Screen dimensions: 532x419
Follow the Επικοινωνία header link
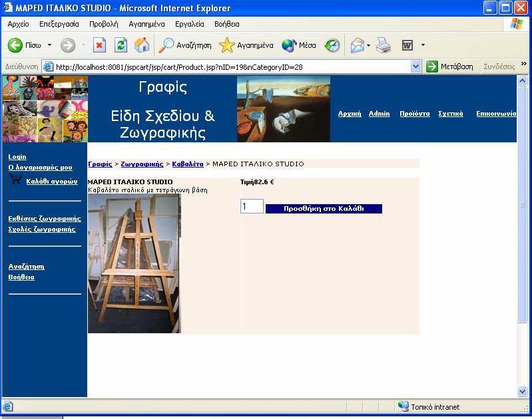[x=496, y=114]
